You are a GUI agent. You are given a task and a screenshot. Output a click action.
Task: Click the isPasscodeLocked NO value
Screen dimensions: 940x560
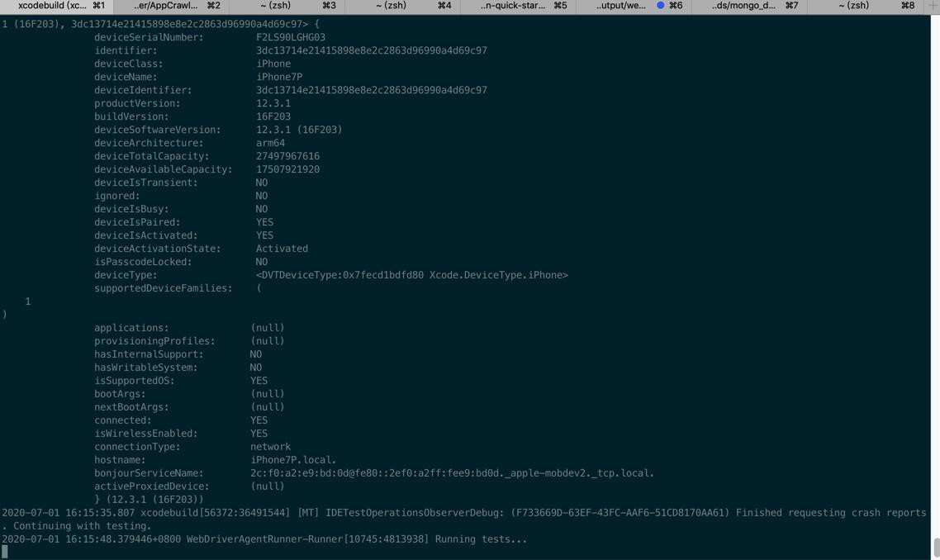[262, 261]
